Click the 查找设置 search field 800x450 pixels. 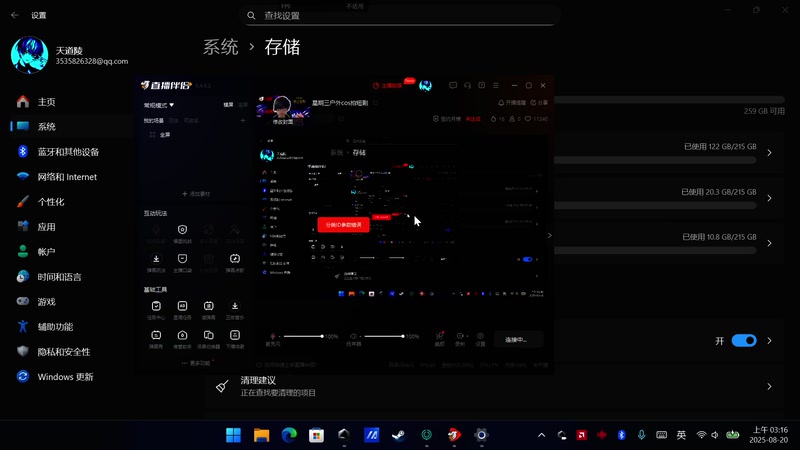(x=399, y=15)
